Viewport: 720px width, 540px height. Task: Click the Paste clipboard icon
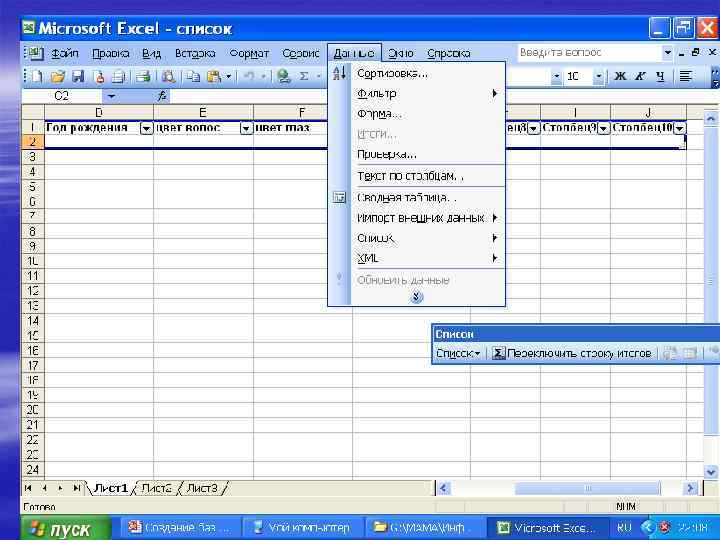pyautogui.click(x=214, y=76)
